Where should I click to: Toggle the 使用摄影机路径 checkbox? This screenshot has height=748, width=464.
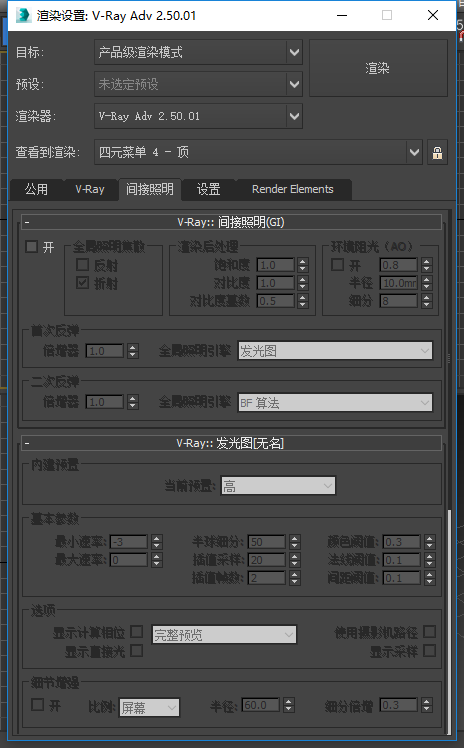[x=429, y=632]
